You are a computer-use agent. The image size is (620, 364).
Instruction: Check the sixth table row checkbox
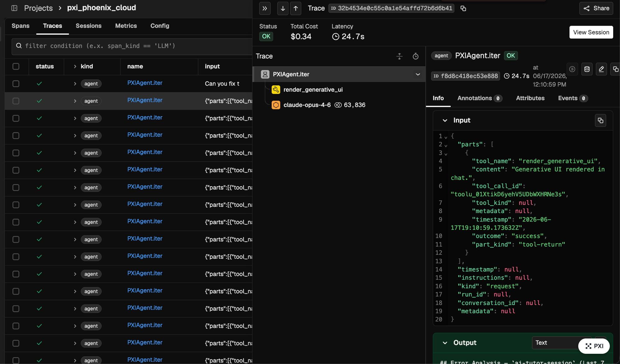tap(16, 170)
